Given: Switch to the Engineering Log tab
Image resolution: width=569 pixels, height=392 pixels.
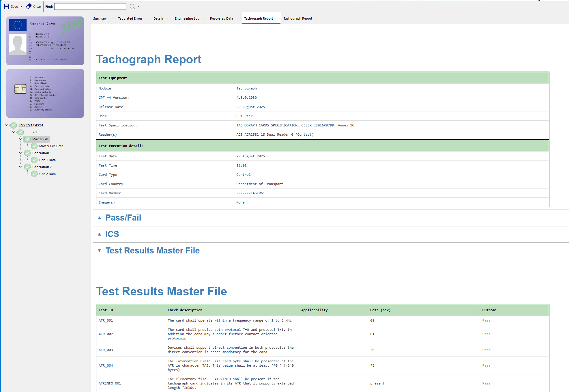Looking at the screenshot, I should coord(187,18).
